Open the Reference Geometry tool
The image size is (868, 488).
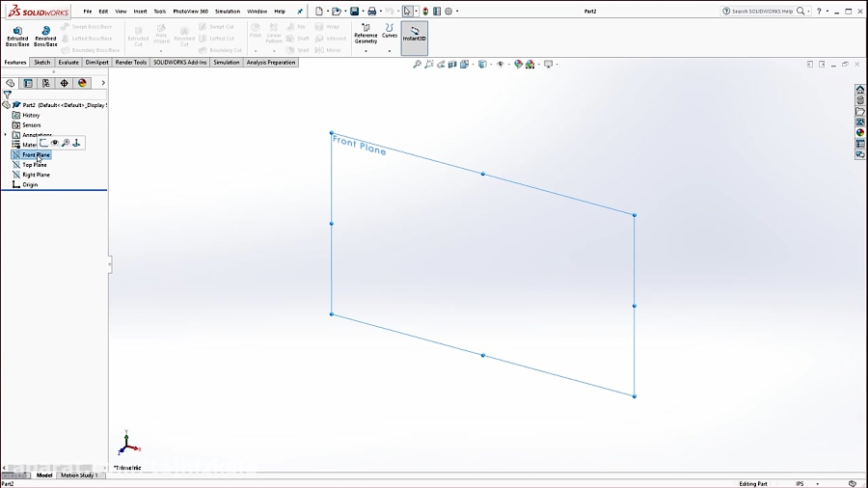point(366,35)
